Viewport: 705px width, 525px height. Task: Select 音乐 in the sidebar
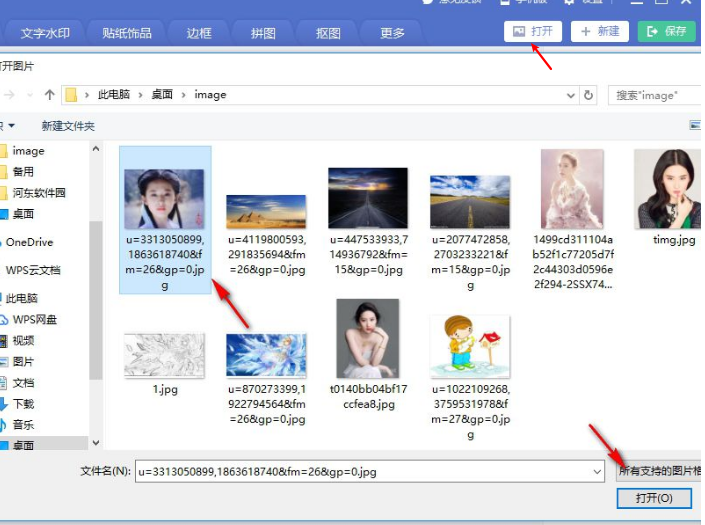[x=22, y=425]
